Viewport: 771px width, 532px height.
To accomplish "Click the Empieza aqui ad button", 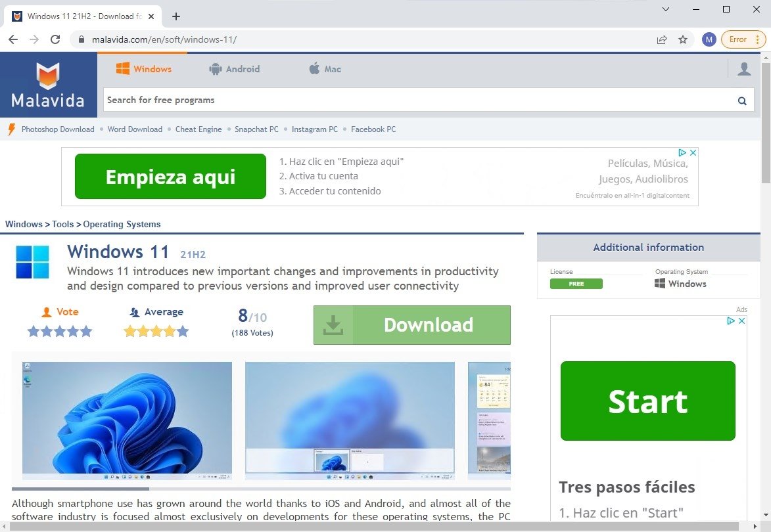I will pyautogui.click(x=170, y=177).
